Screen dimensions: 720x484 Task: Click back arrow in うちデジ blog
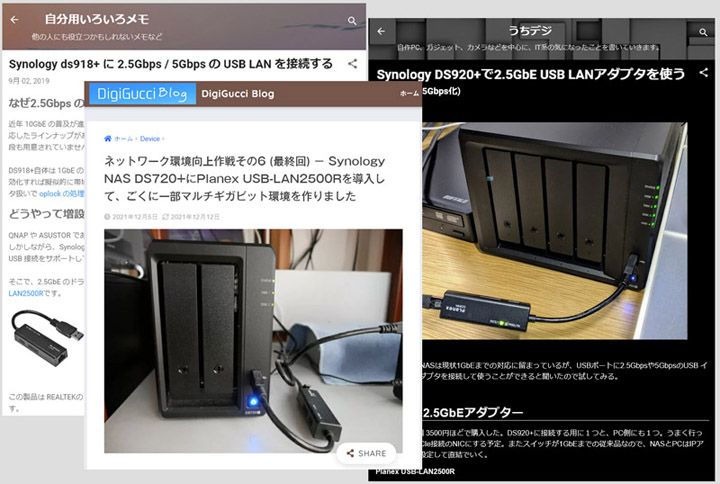(x=381, y=31)
